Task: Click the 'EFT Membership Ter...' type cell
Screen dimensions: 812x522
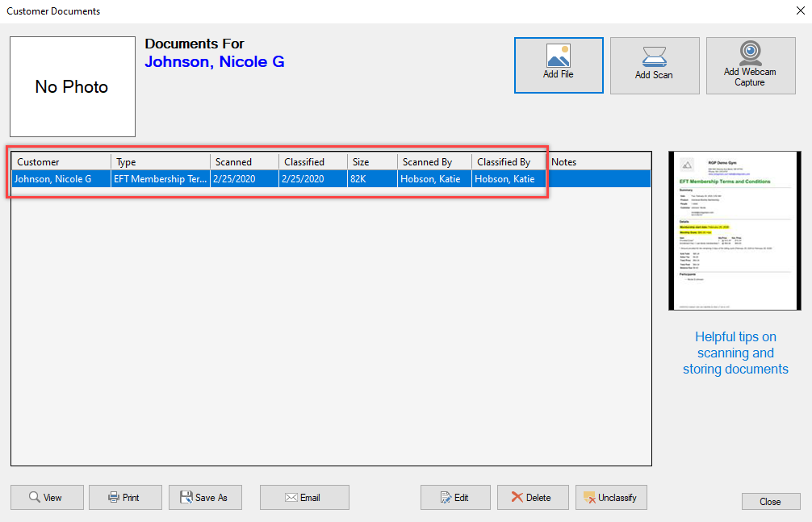Action: pyautogui.click(x=161, y=178)
